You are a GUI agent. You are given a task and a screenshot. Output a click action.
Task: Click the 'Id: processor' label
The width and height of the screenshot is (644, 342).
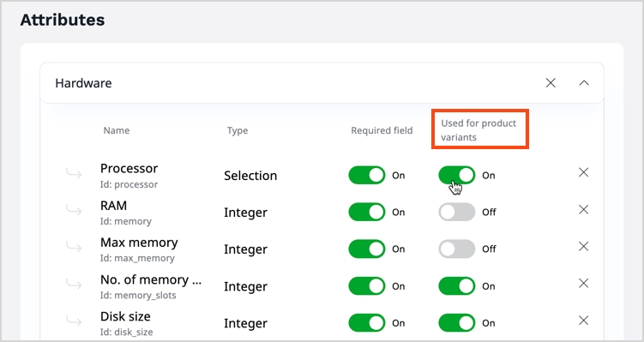(129, 184)
